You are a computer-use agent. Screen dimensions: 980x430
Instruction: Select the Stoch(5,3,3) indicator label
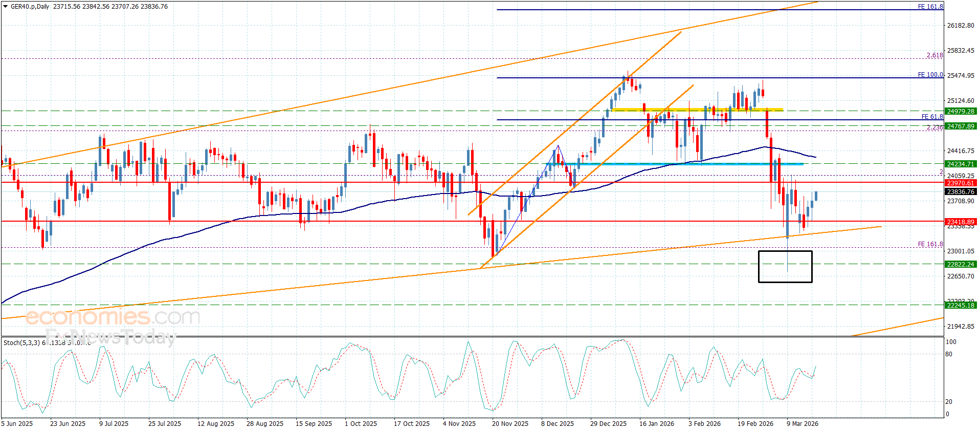21,343
